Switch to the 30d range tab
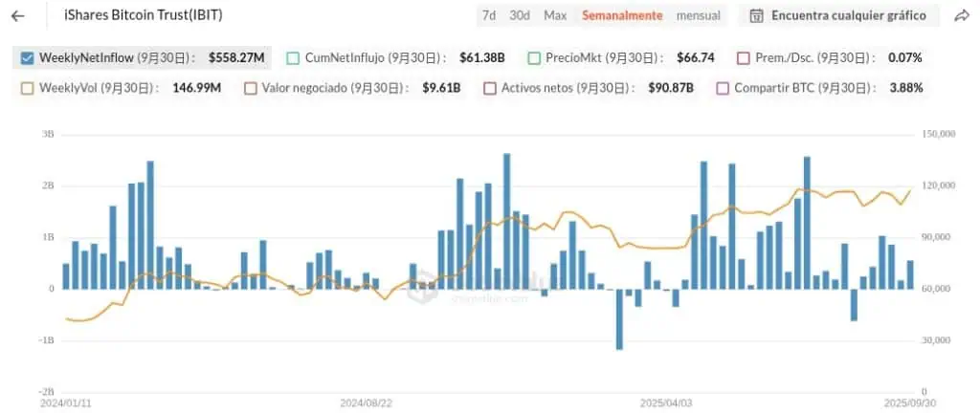 point(520,16)
